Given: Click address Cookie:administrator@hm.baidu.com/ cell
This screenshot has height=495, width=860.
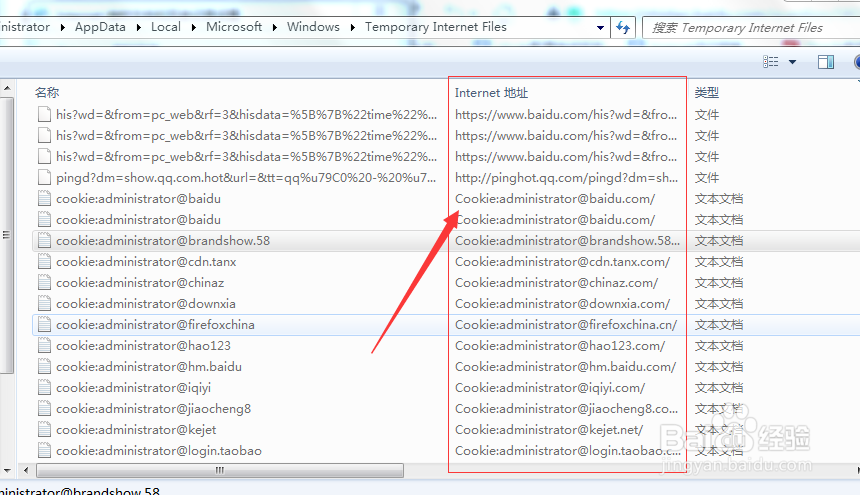Looking at the screenshot, I should (565, 367).
